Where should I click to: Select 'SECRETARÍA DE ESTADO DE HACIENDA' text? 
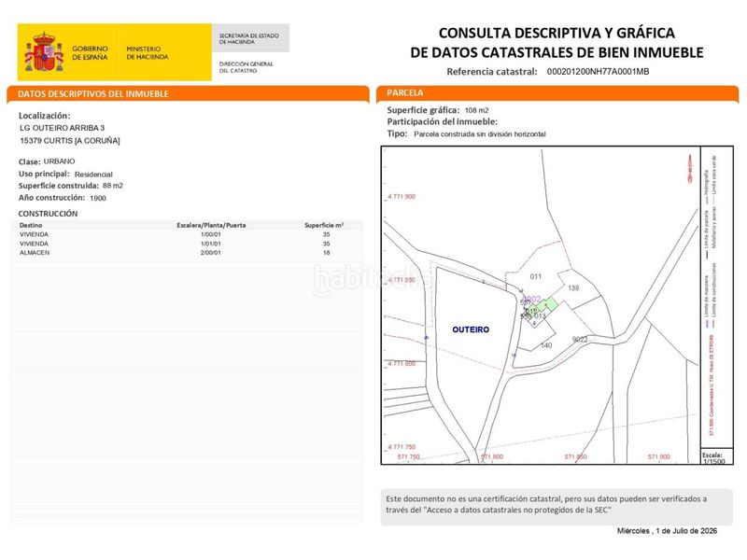tap(248, 38)
